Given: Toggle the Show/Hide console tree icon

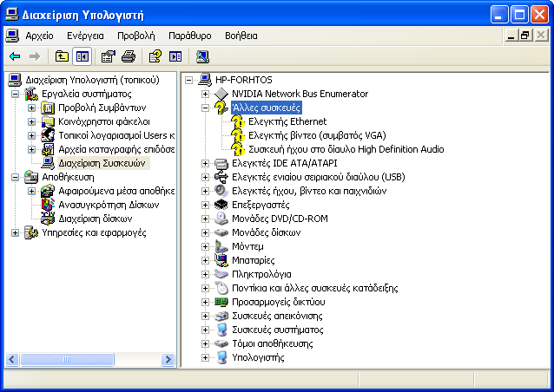Looking at the screenshot, I should coord(82,56).
